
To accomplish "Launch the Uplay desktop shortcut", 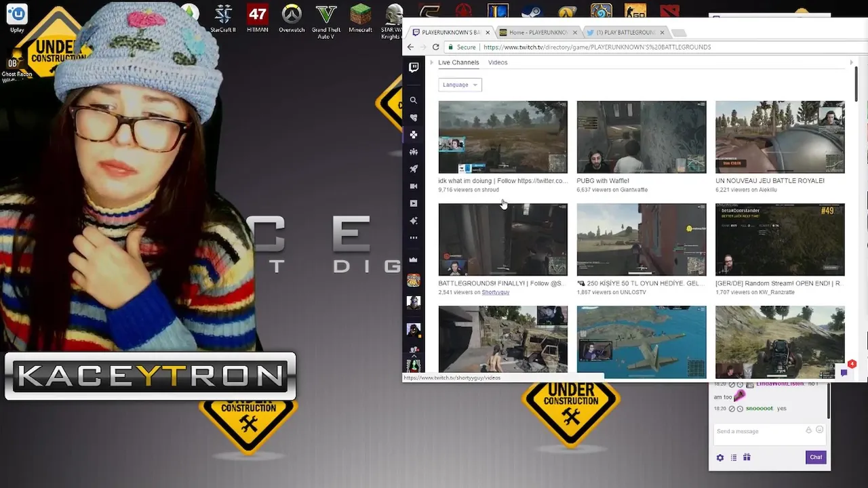I will (17, 18).
